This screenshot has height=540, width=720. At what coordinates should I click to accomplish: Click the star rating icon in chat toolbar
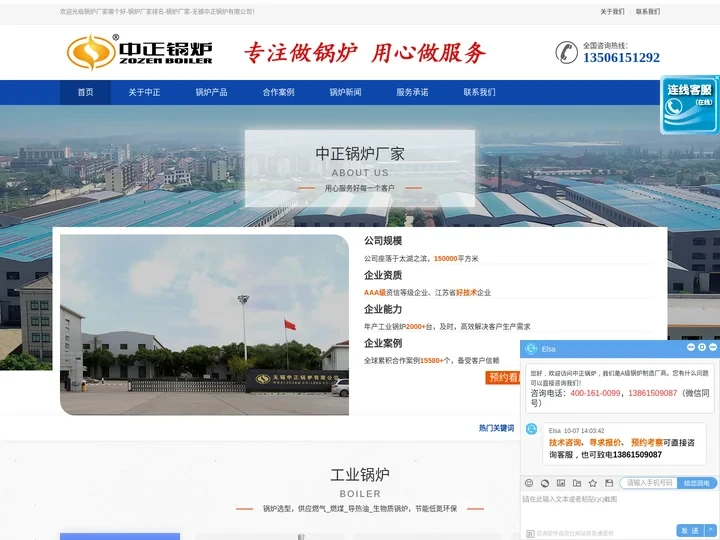click(x=593, y=483)
